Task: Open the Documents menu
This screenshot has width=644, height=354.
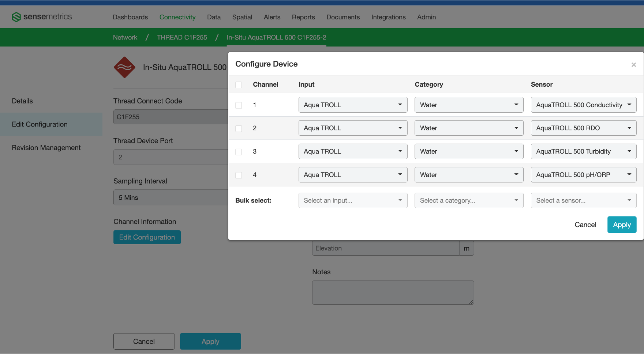Action: [x=343, y=17]
